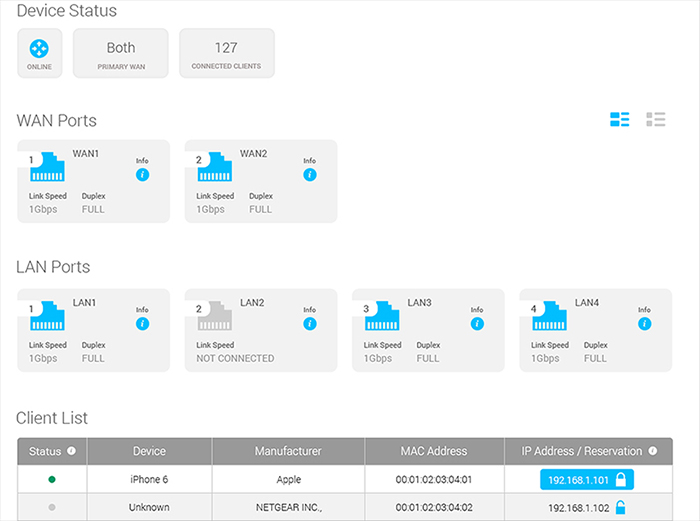Screen dimensions: 700x521
Task: Click the Manufacturer column header
Action: pyautogui.click(x=288, y=451)
